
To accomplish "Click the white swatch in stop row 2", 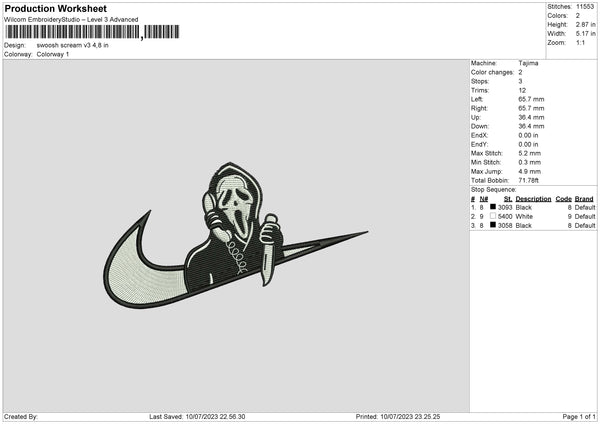I will point(493,216).
